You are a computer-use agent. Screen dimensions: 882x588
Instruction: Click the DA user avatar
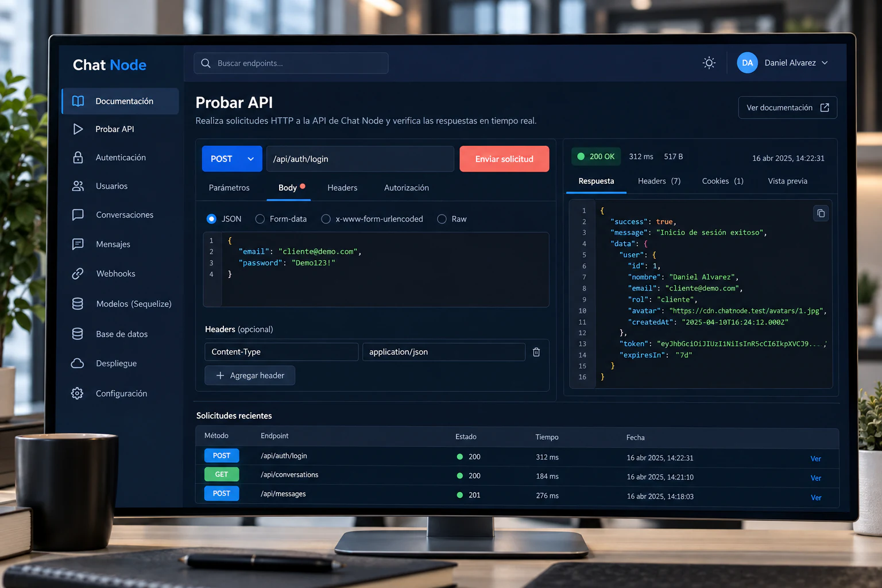coord(747,63)
